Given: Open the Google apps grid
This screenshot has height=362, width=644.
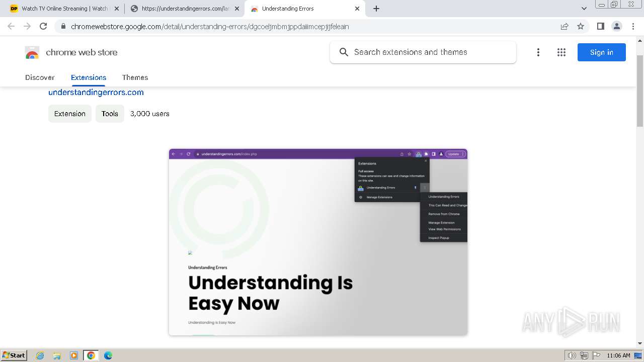Looking at the screenshot, I should pyautogui.click(x=561, y=52).
